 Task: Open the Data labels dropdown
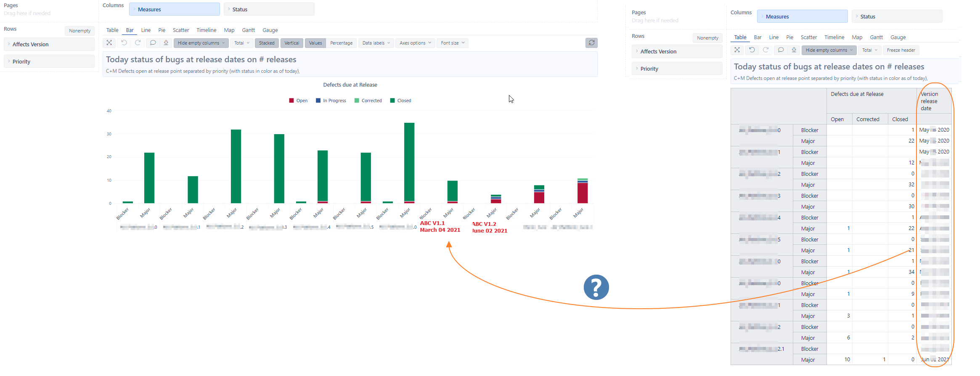point(376,43)
